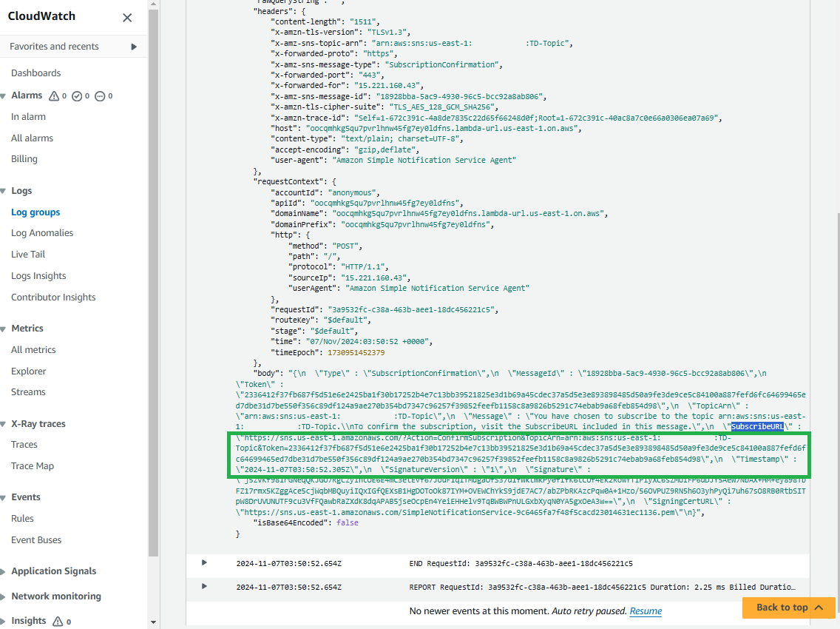Click the Back to top chevron icon

[818, 608]
